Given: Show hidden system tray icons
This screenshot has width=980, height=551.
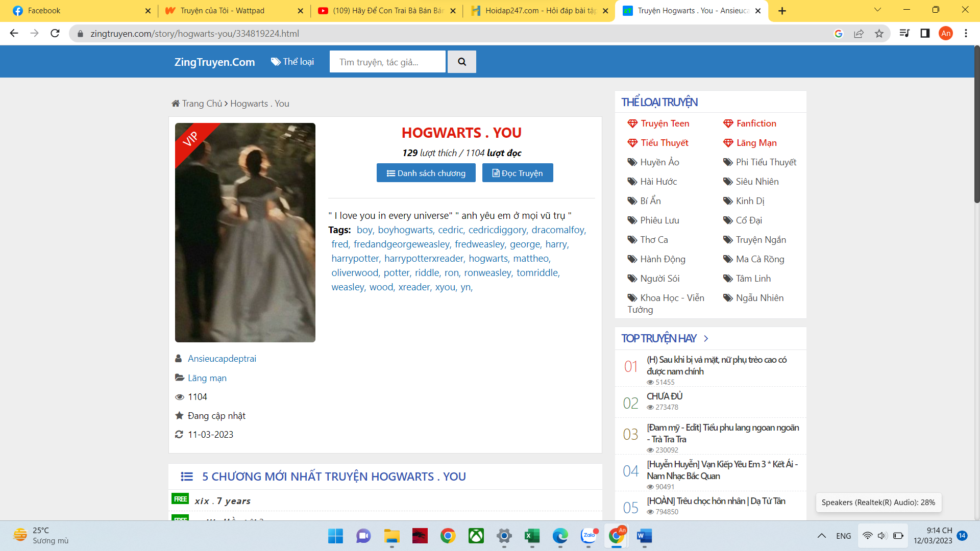Looking at the screenshot, I should tap(821, 536).
